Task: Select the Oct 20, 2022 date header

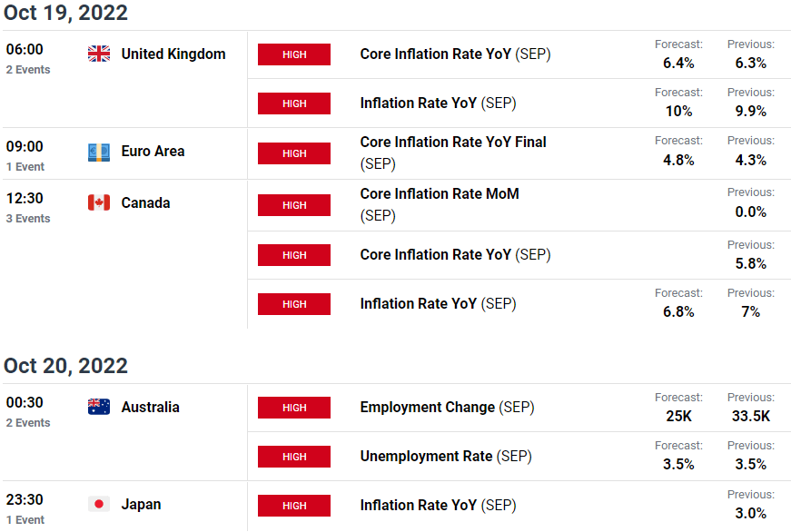Action: pos(65,366)
